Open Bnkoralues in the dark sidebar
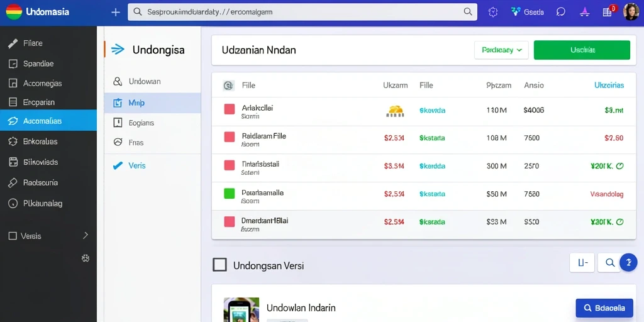Screen dimensions: 644x322 point(48,142)
